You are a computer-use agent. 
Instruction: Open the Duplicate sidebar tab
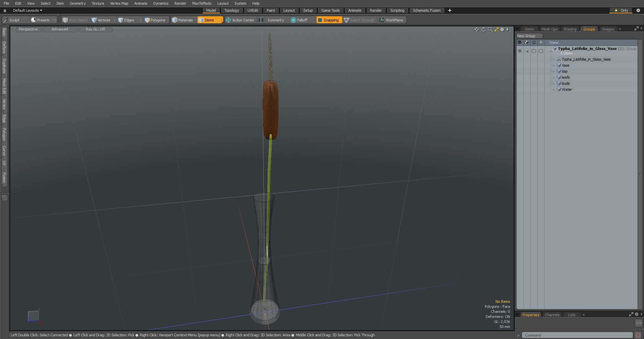4,66
